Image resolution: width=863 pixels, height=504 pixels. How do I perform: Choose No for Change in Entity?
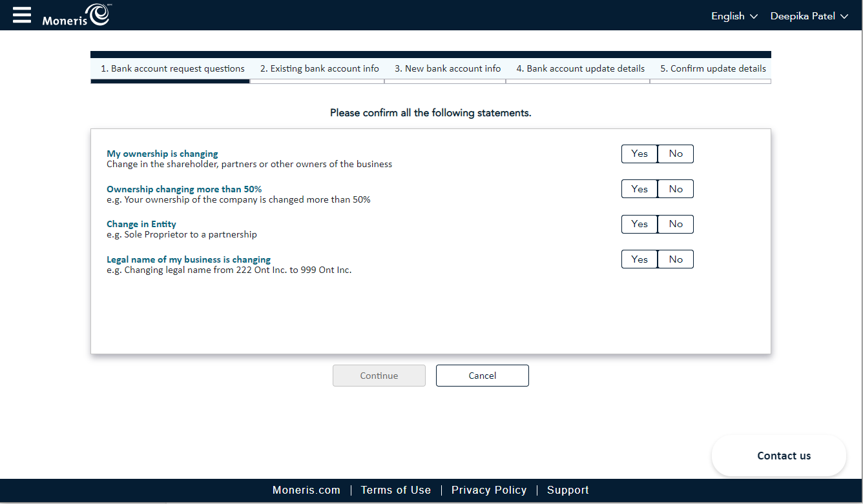pos(676,224)
